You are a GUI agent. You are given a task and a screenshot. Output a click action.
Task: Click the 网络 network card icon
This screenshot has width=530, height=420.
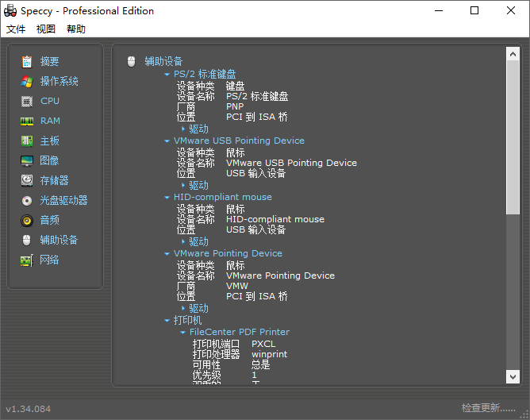[27, 260]
